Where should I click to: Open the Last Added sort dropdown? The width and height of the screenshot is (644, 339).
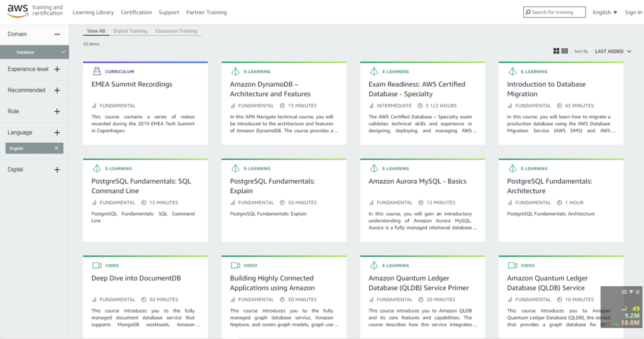pos(613,52)
